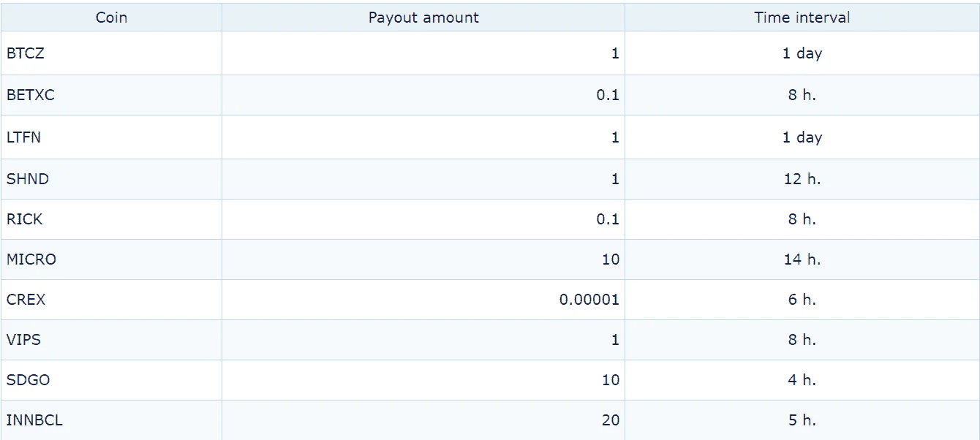Click VIPS time interval 8 h.
Screen dimensions: 980x440
tap(802, 340)
